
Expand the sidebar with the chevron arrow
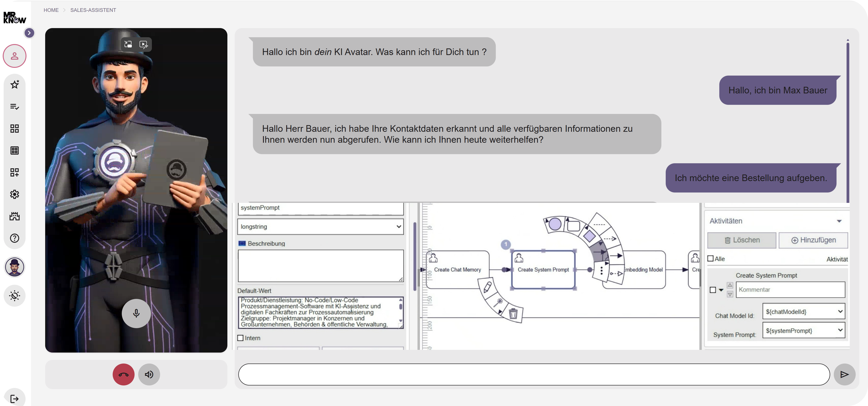pyautogui.click(x=29, y=33)
